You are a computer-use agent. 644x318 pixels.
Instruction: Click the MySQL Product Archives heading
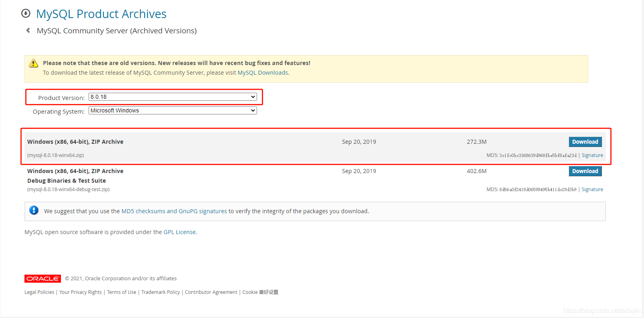(101, 14)
